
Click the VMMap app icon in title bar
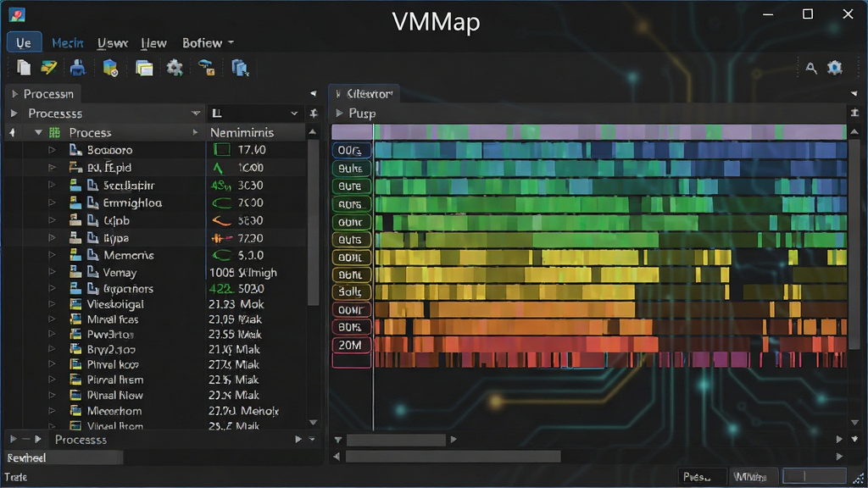tap(17, 14)
